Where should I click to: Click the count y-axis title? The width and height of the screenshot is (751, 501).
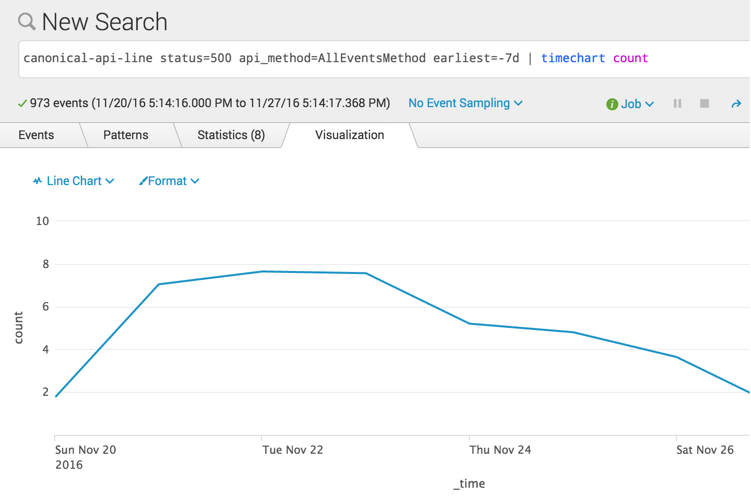18,328
